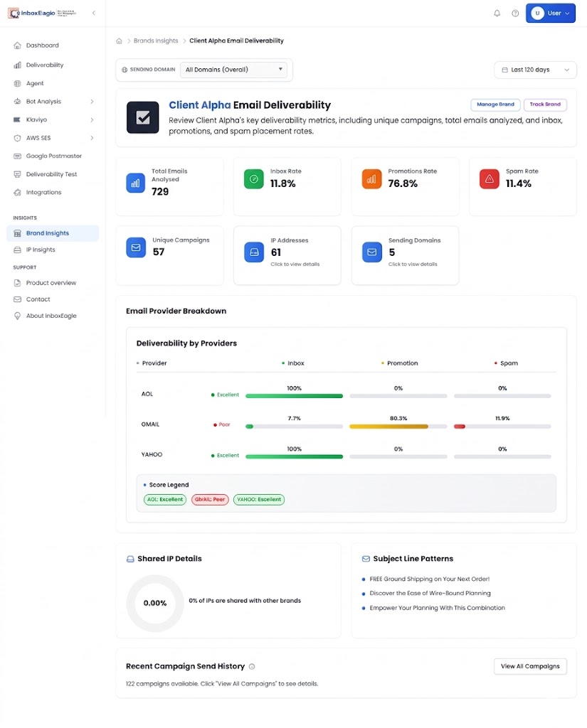Viewport: 587px width, 728px height.
Task: Click the brand checkmark logo thumbnail
Action: pos(143,117)
